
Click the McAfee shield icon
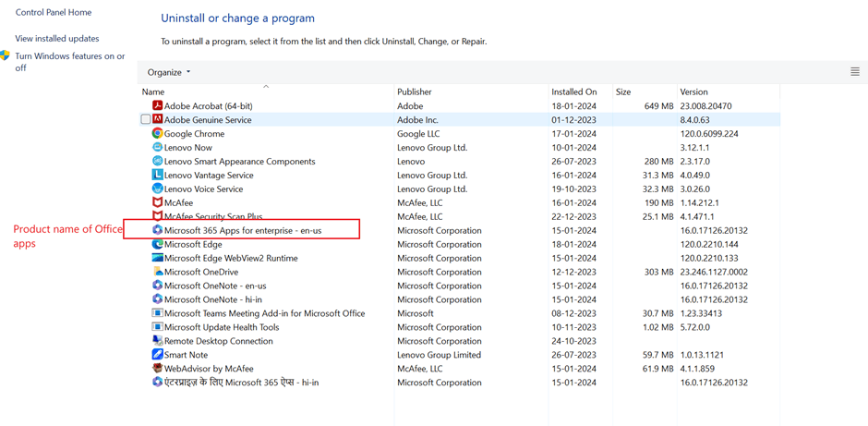[x=157, y=202]
